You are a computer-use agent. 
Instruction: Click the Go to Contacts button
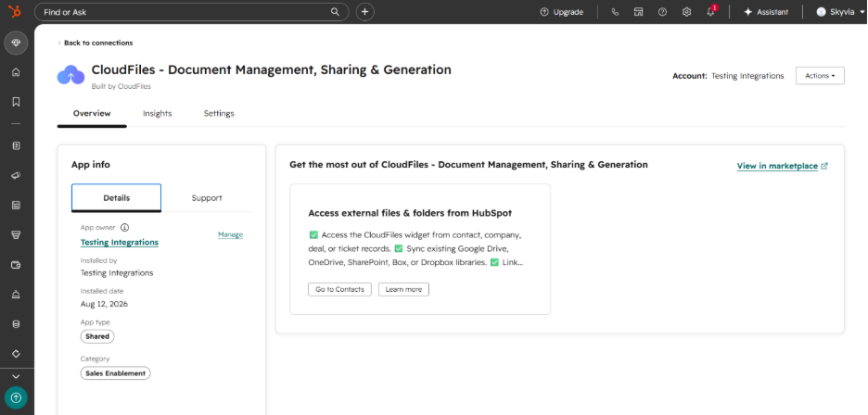pos(340,289)
